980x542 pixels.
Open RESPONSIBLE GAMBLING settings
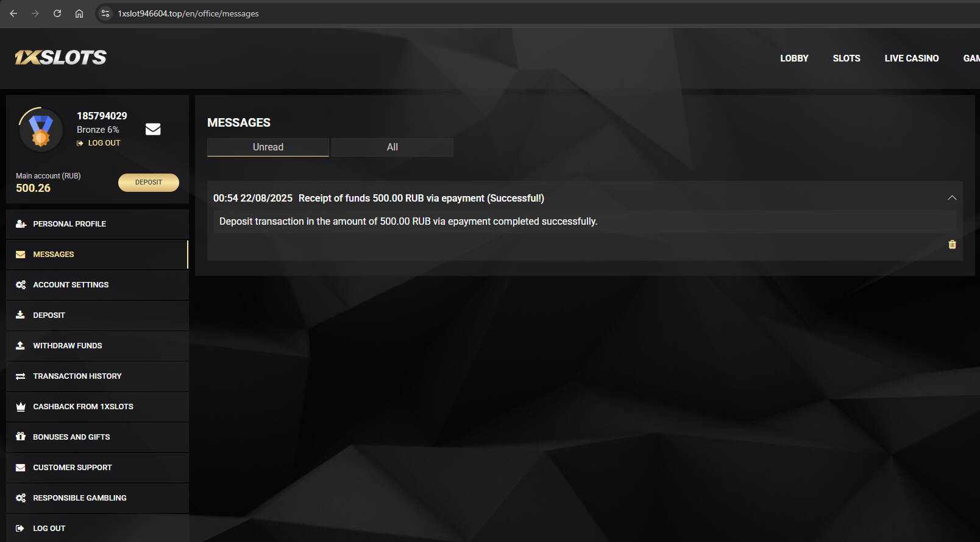click(98, 498)
